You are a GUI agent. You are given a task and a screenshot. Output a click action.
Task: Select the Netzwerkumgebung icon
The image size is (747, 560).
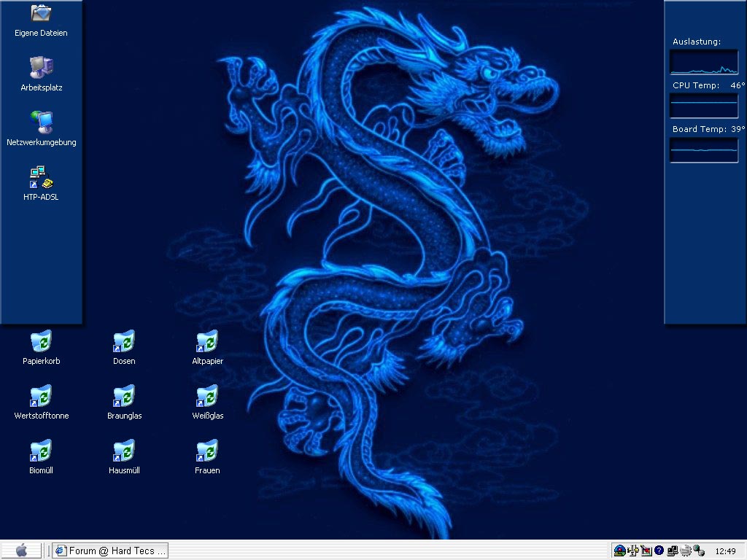pyautogui.click(x=41, y=122)
